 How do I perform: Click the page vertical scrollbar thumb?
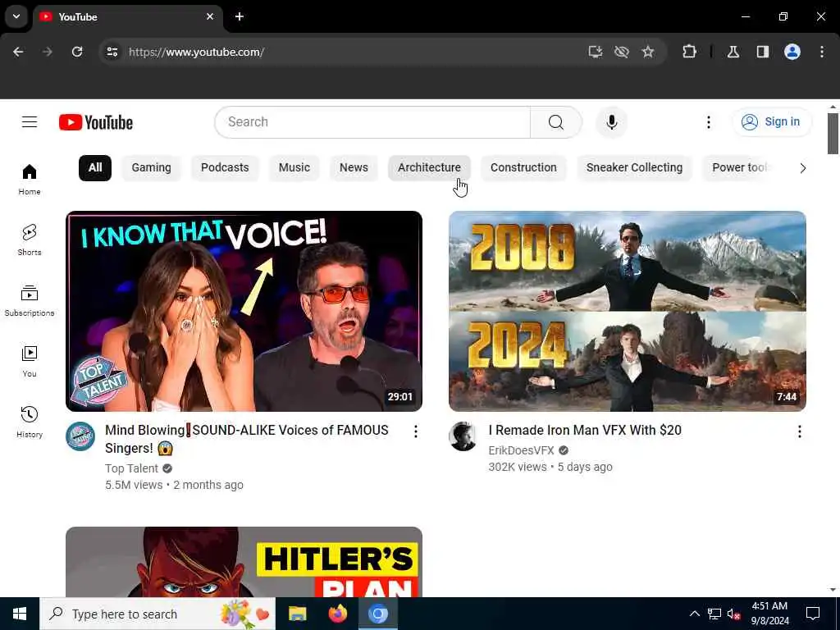pyautogui.click(x=832, y=134)
